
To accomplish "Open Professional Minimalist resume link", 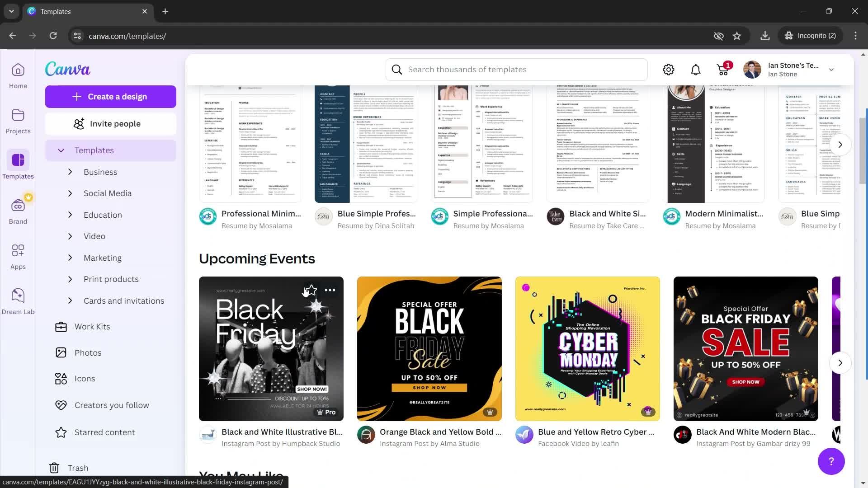I will [x=261, y=214].
